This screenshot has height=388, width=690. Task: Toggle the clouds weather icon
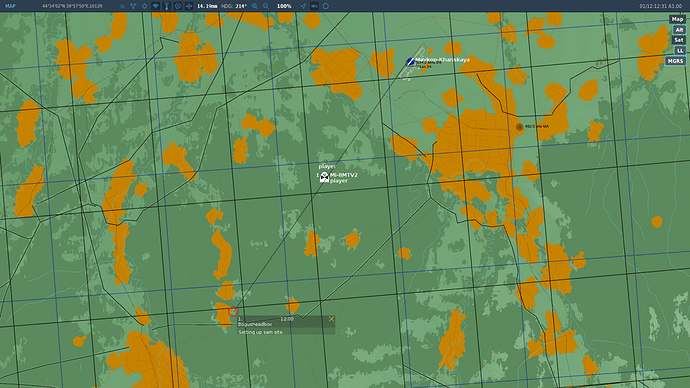click(x=122, y=6)
